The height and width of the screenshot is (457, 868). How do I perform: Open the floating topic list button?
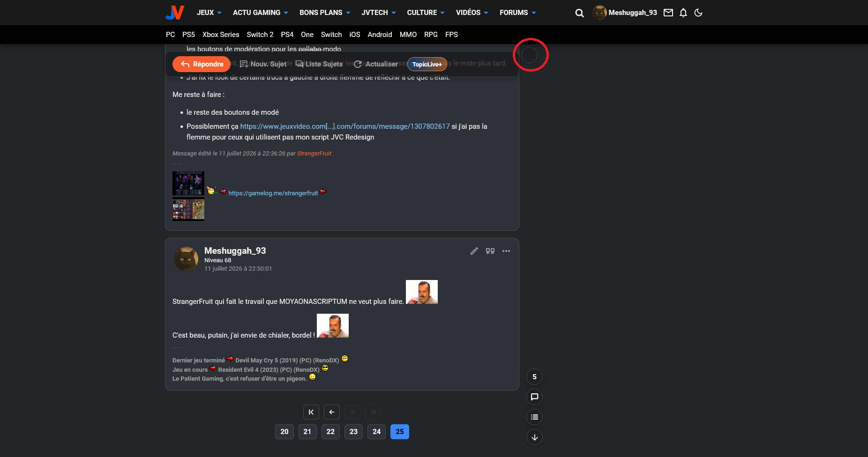point(534,417)
